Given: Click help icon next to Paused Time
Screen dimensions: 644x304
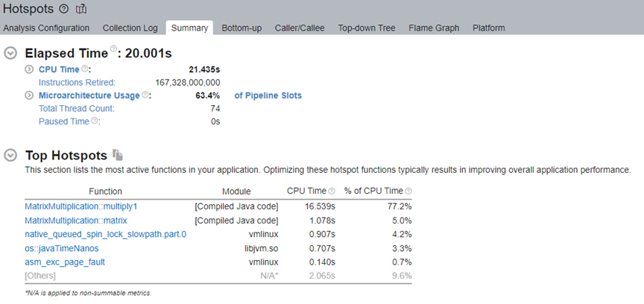Looking at the screenshot, I should 95,121.
